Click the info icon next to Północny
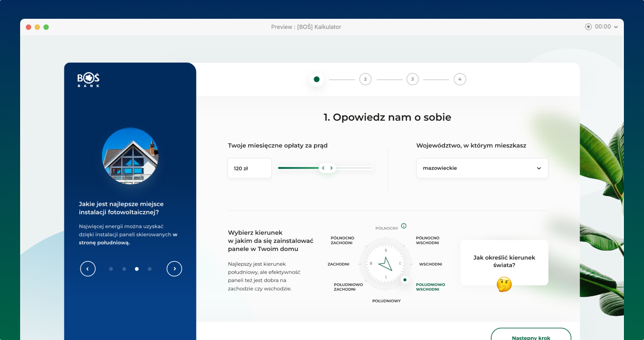Image resolution: width=644 pixels, height=340 pixels. 404,226
